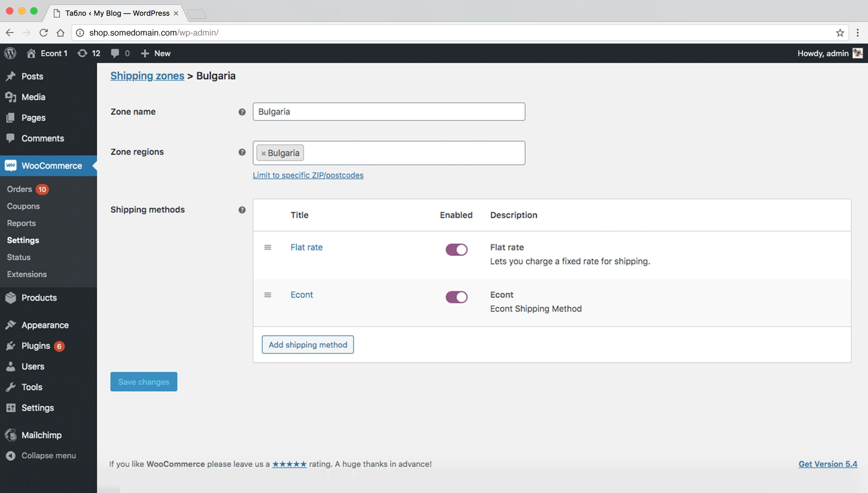
Task: Open the Flat rate method link
Action: click(307, 248)
